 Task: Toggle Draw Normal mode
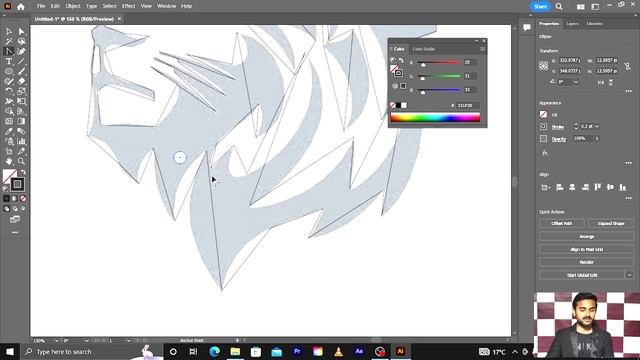[7, 209]
